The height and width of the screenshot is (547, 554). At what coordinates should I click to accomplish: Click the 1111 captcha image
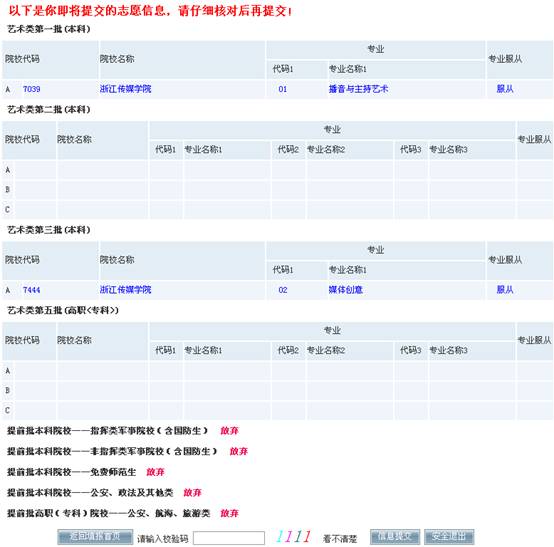(293, 536)
